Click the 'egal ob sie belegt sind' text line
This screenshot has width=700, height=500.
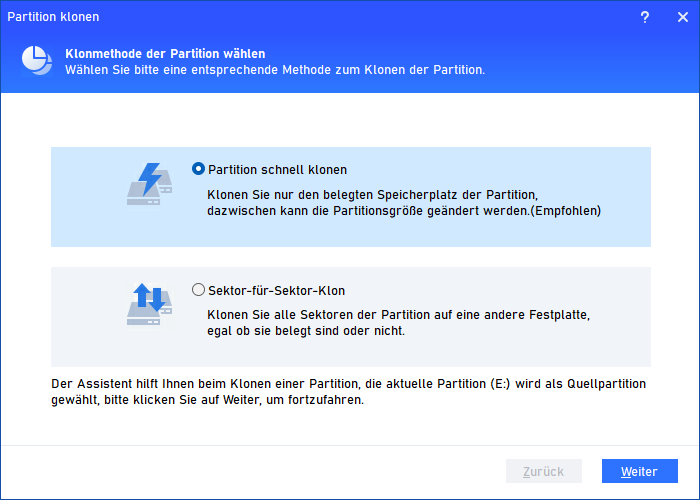306,331
